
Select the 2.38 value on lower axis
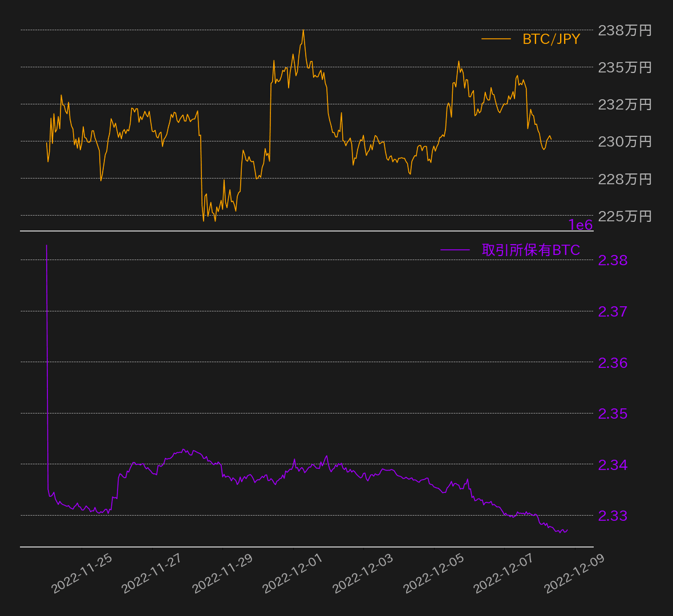(613, 260)
